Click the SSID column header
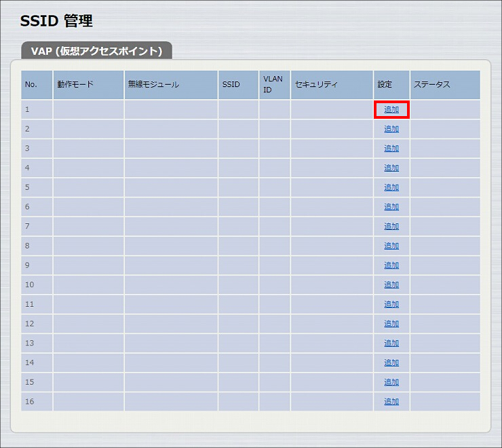 pos(238,85)
